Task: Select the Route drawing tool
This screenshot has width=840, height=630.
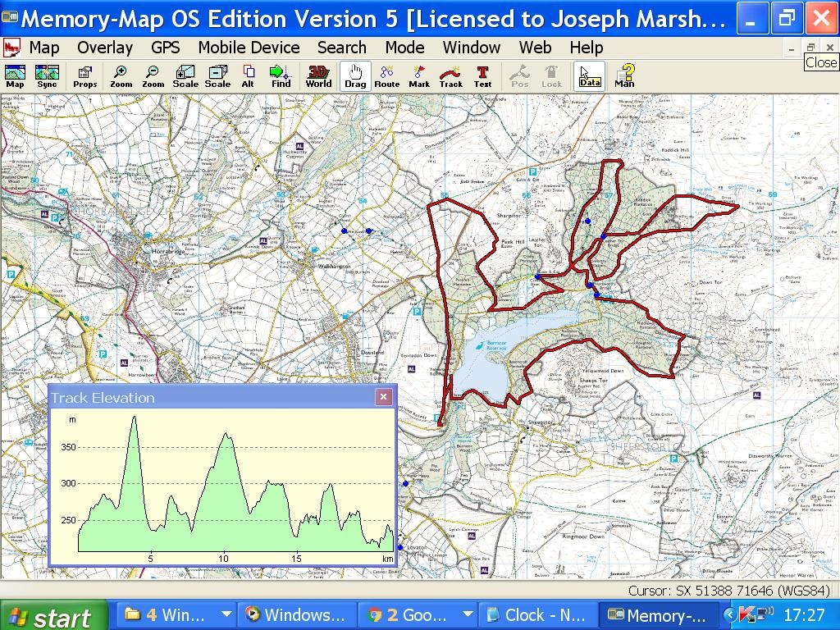Action: pos(386,76)
